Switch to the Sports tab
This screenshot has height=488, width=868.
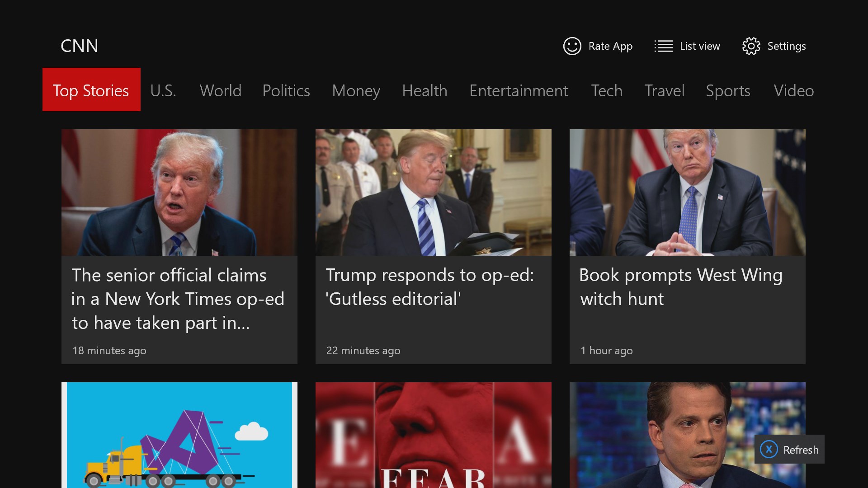click(x=728, y=91)
